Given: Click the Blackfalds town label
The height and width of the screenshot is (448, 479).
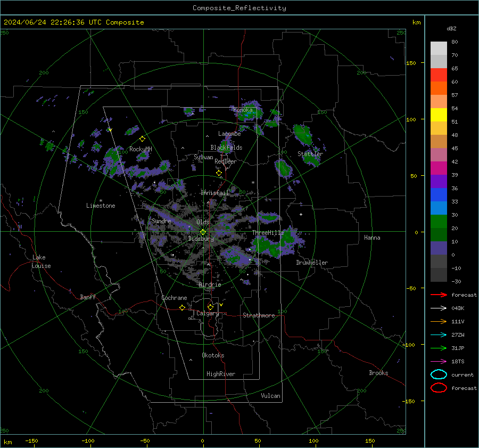Looking at the screenshot, I should click(x=226, y=148).
